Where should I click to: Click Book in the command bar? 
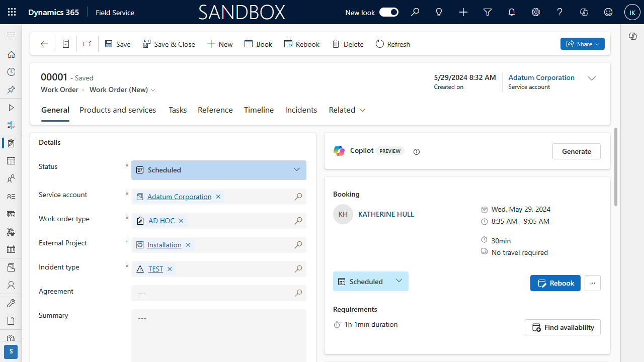coord(259,44)
